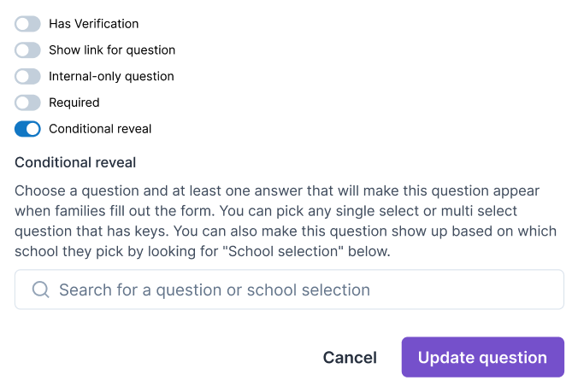Disable the Conditional reveal toggle
The width and height of the screenshot is (578, 392).
27,129
